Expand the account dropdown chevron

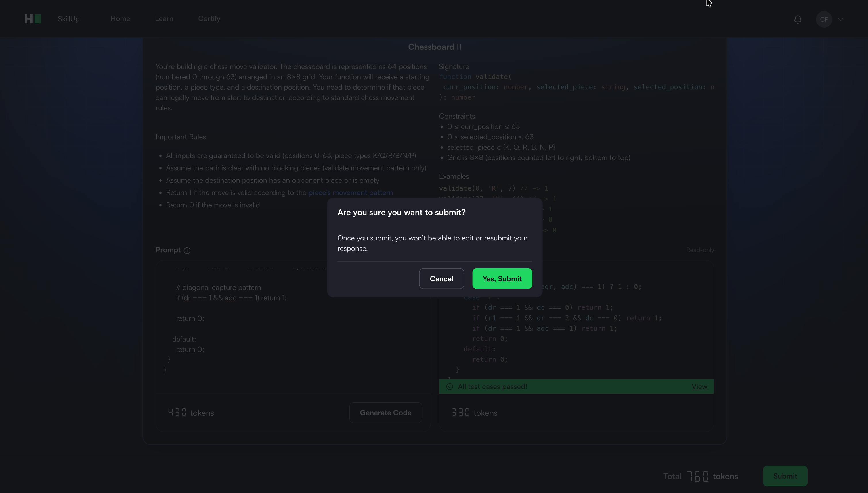pos(841,19)
